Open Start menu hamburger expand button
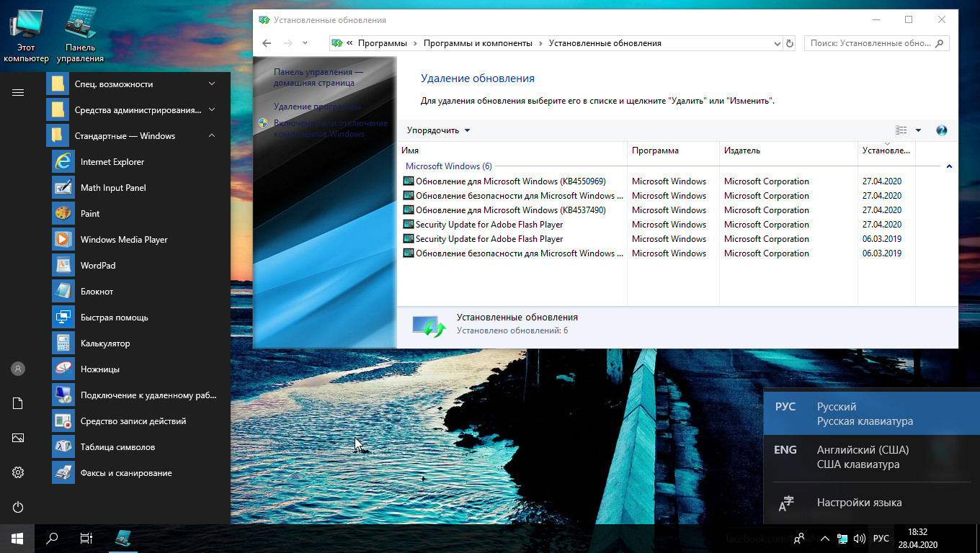The width and height of the screenshot is (980, 553). pyautogui.click(x=18, y=92)
